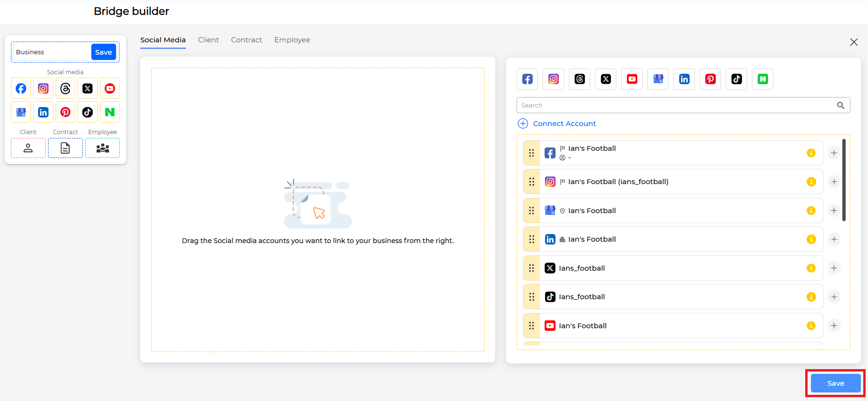This screenshot has width=868, height=401.
Task: Filter accounts by Pinterest in right panel
Action: click(x=711, y=79)
